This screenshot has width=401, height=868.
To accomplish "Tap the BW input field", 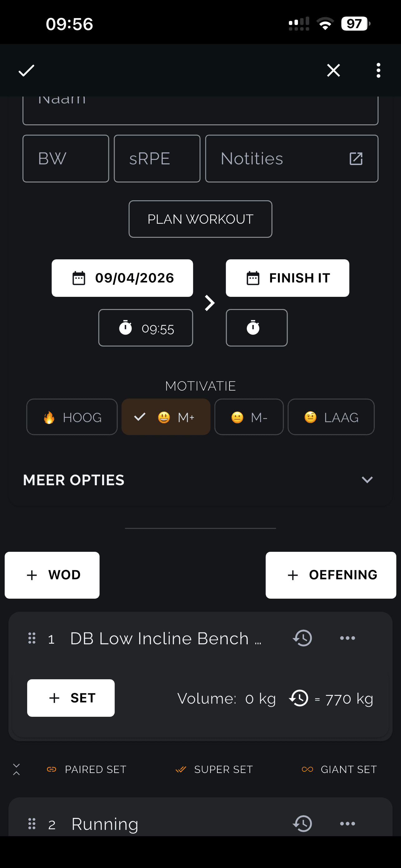I will [x=66, y=159].
